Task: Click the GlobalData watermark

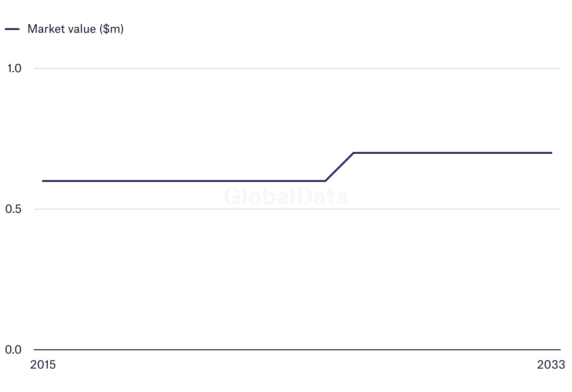Action: [286, 196]
